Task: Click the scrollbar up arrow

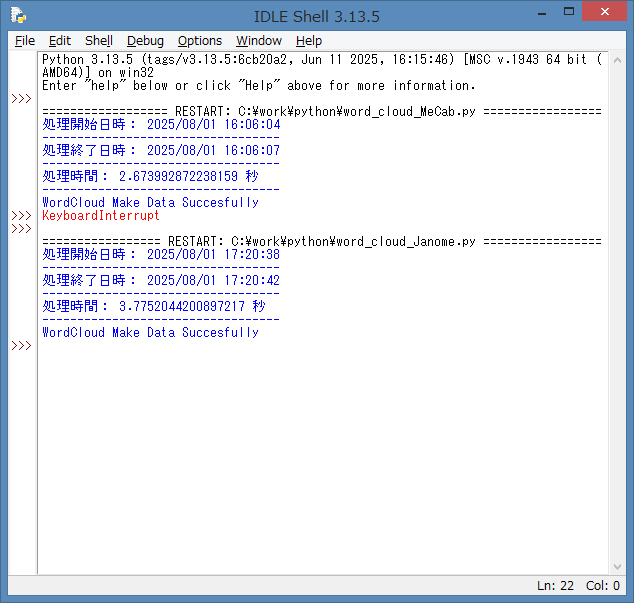Action: click(x=616, y=60)
